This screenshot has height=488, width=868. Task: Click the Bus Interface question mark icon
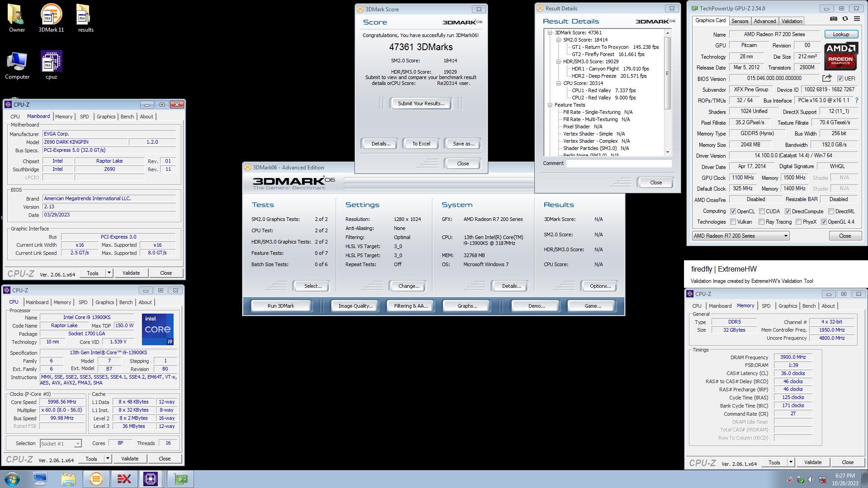click(x=856, y=100)
